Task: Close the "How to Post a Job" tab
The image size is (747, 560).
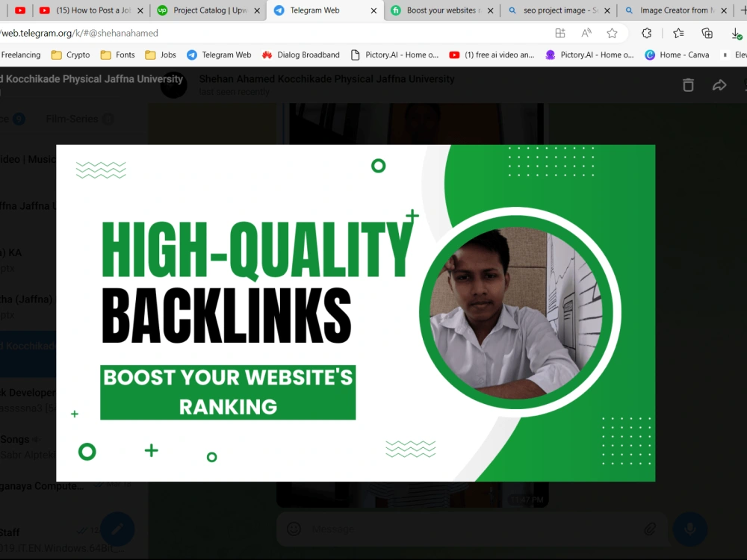Action: (140, 10)
